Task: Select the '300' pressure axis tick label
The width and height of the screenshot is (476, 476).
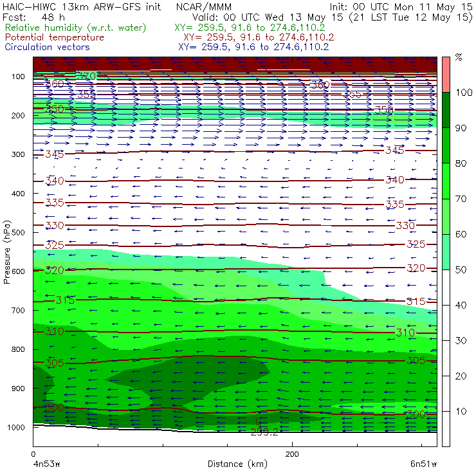Action: click(x=18, y=154)
